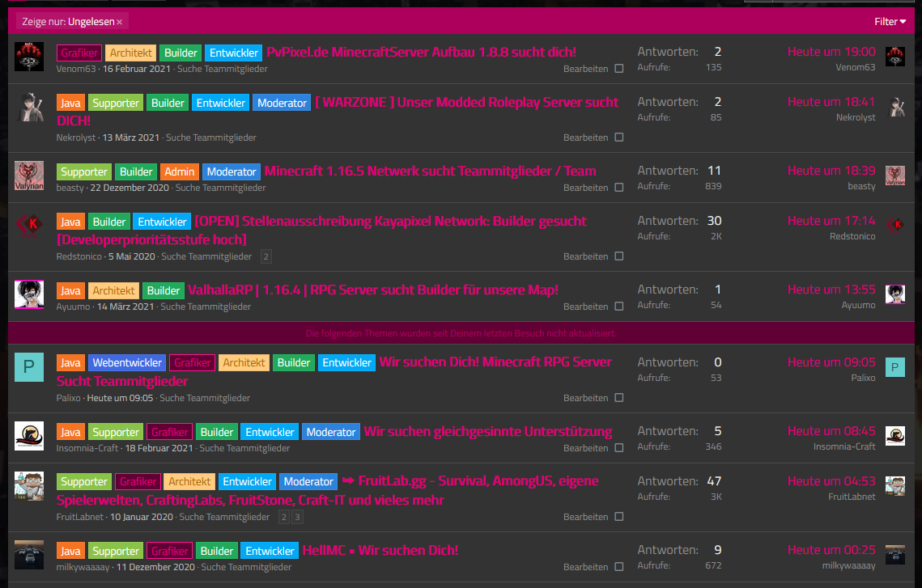Open the Filter dropdown

click(x=890, y=22)
